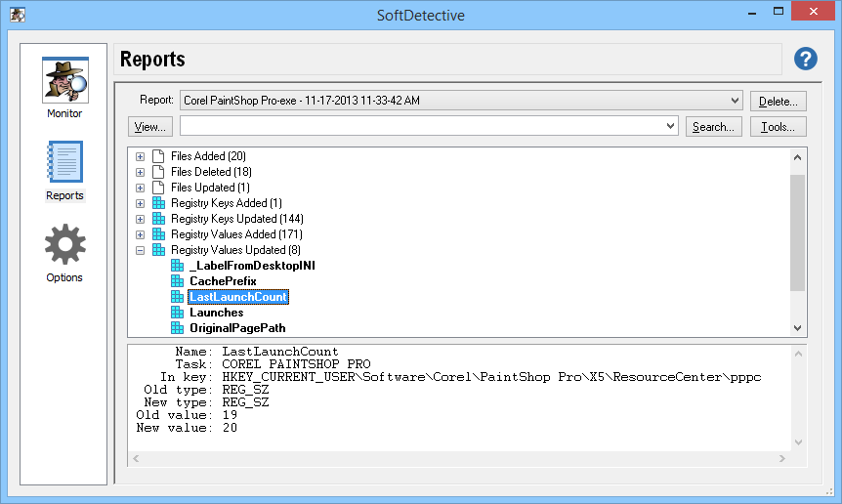Click the Tools... button
Viewport: 842px width, 504px height.
click(x=779, y=127)
